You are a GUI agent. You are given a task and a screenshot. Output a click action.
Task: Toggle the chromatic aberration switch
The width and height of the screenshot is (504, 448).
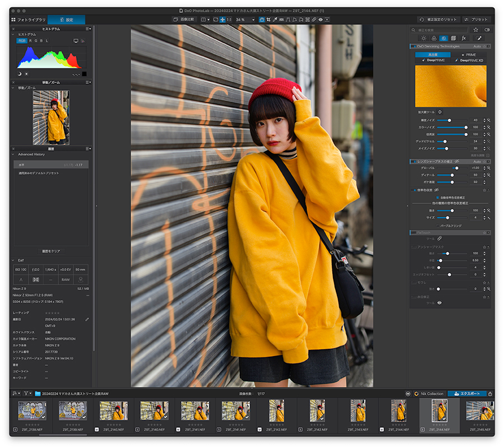click(413, 190)
